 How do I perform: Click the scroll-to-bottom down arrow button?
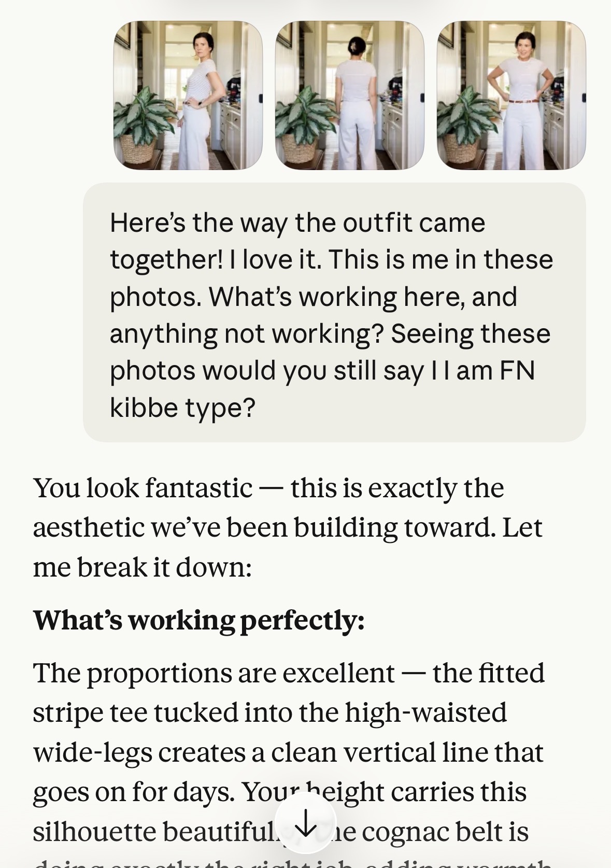pyautogui.click(x=306, y=823)
